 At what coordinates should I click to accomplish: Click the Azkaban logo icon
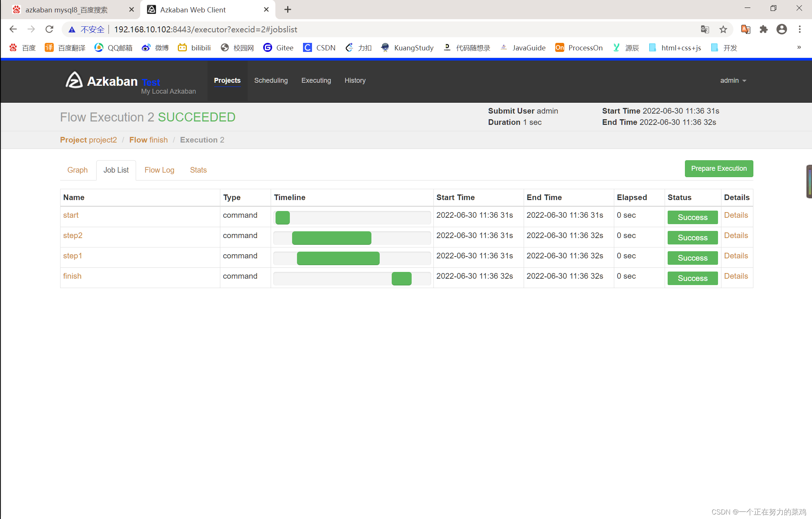click(x=74, y=80)
